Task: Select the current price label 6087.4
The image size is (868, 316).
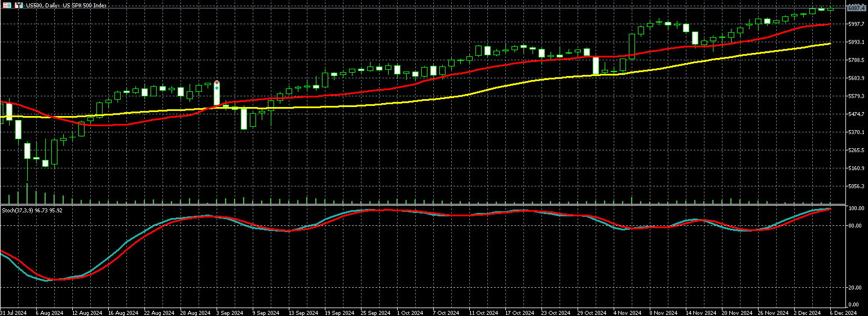Action: coord(856,8)
